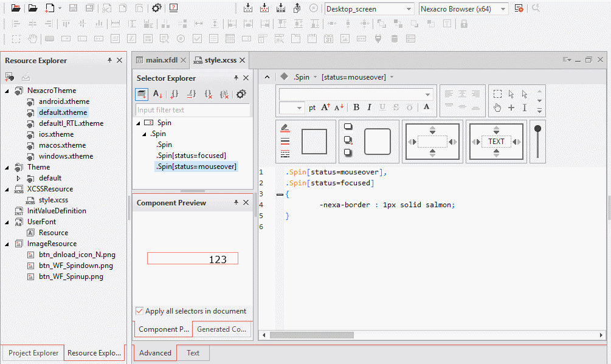The width and height of the screenshot is (611, 364).
Task: Click the Input filter text field
Action: click(192, 110)
